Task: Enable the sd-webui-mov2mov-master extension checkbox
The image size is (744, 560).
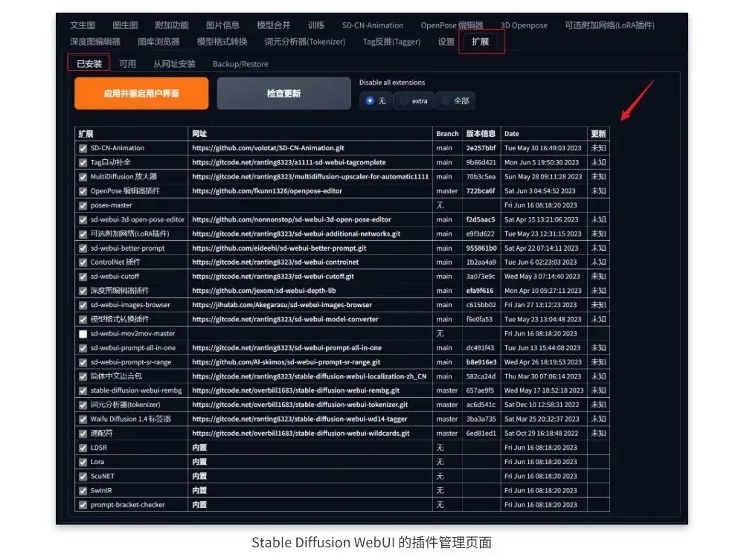Action: pos(83,334)
